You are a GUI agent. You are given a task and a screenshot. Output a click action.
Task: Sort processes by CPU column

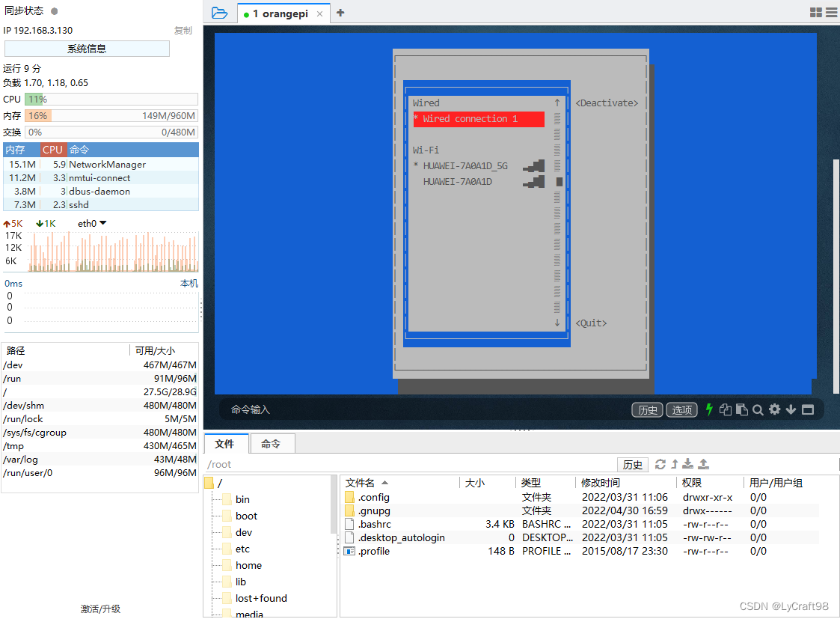pyautogui.click(x=54, y=150)
